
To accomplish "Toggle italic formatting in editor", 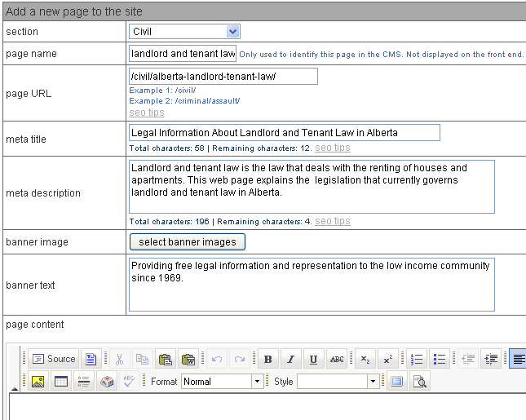I will coord(290,359).
